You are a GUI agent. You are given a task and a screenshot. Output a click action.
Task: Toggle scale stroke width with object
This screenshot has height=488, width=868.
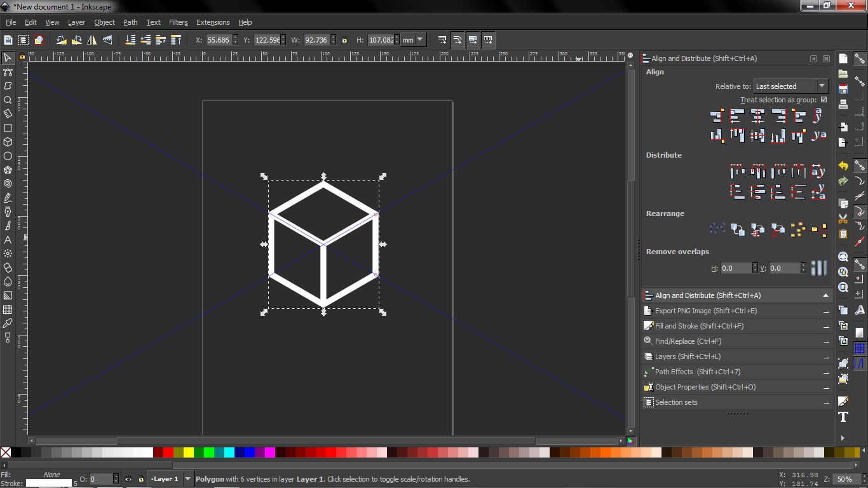pos(442,39)
